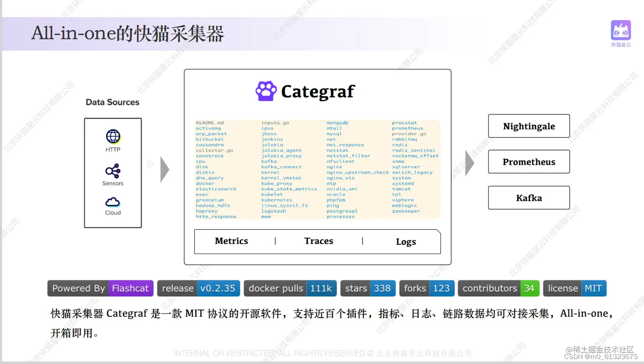Click docker in the plugin list
This screenshot has height=364, width=644.
pos(205,184)
